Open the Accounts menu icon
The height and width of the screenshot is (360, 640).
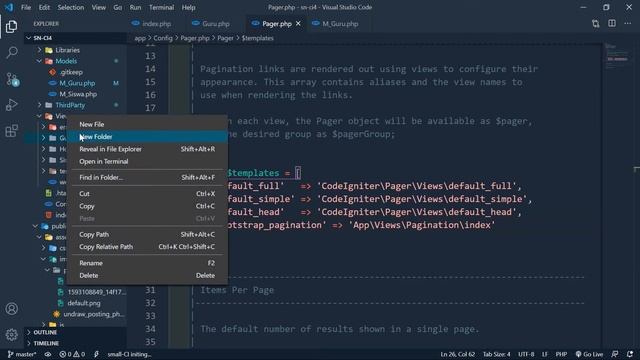[x=11, y=309]
